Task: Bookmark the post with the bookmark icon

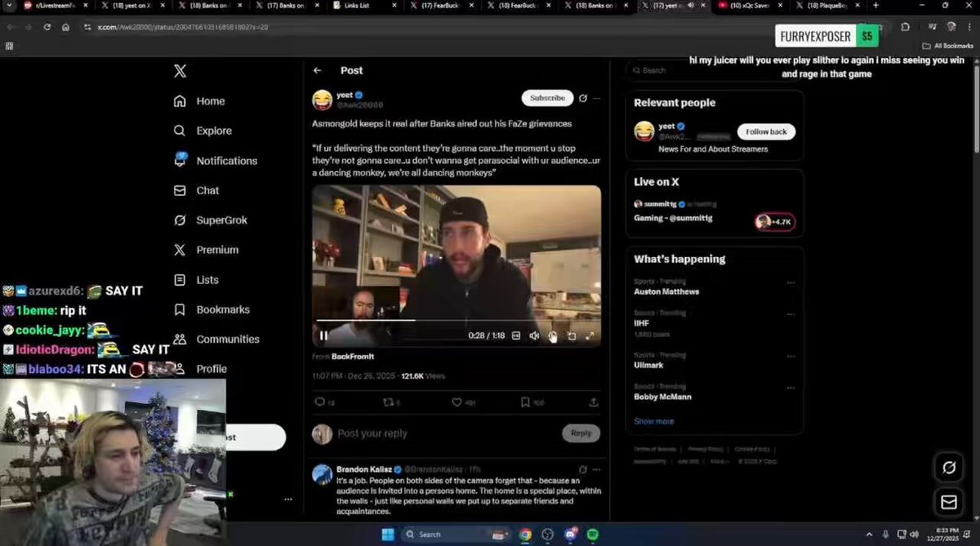Action: [x=525, y=402]
